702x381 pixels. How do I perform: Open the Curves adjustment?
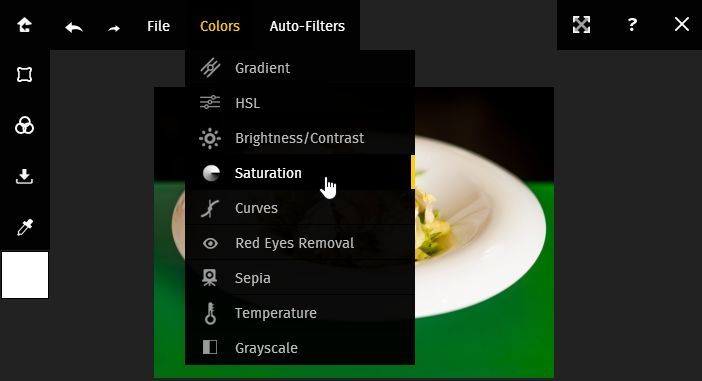tap(300, 208)
